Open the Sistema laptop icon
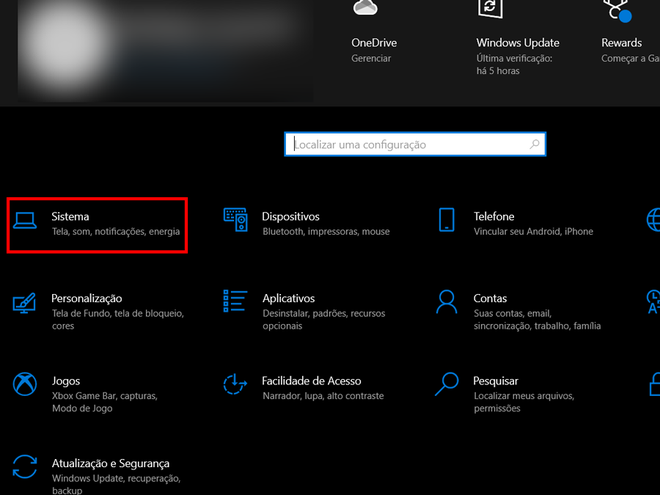Viewport: 660px width, 495px height. point(24,220)
